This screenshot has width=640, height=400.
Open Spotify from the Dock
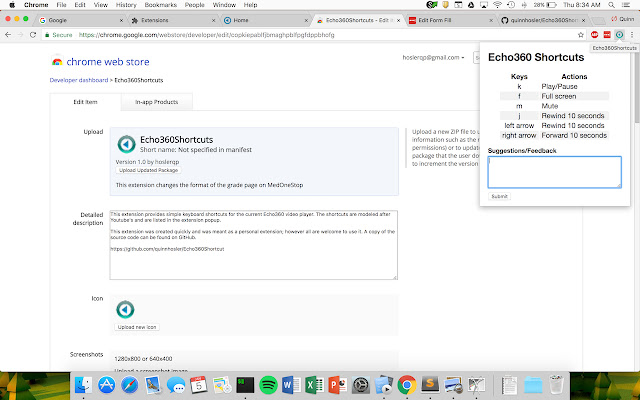click(x=268, y=385)
